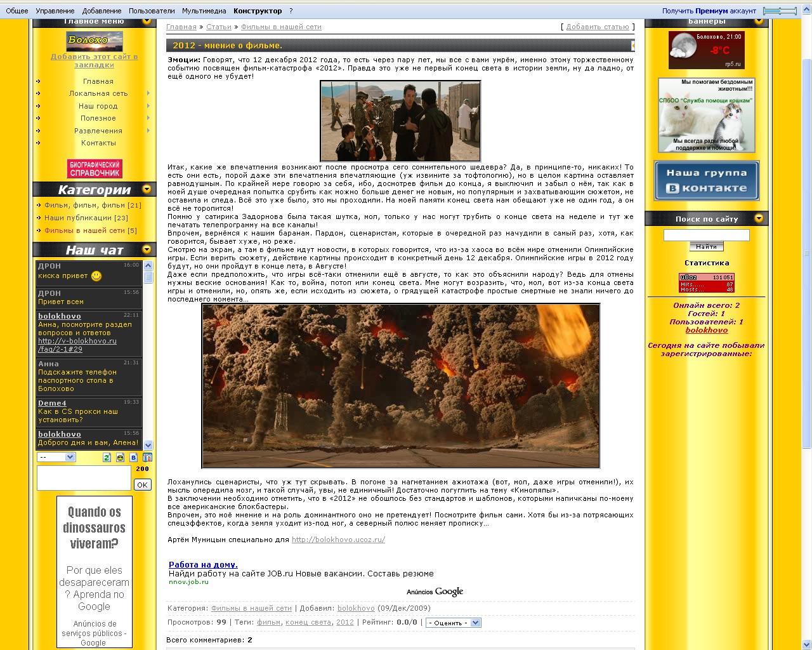Open the VKontakte group banner

(707, 180)
